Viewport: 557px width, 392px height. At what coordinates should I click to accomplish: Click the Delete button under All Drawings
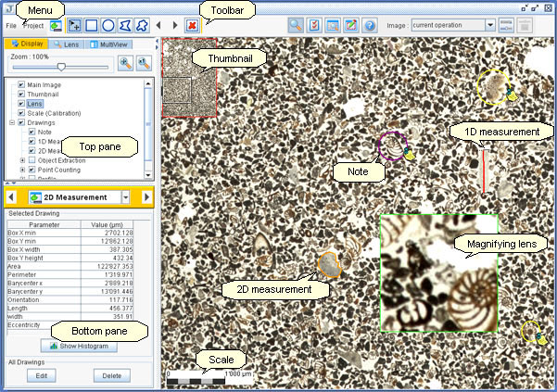(x=112, y=375)
